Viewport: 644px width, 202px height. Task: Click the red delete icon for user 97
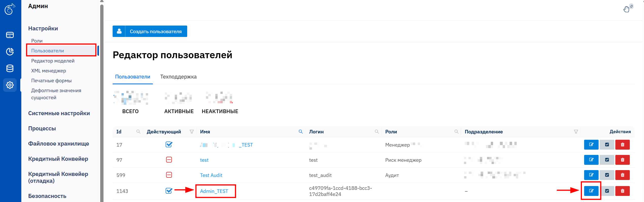click(622, 160)
